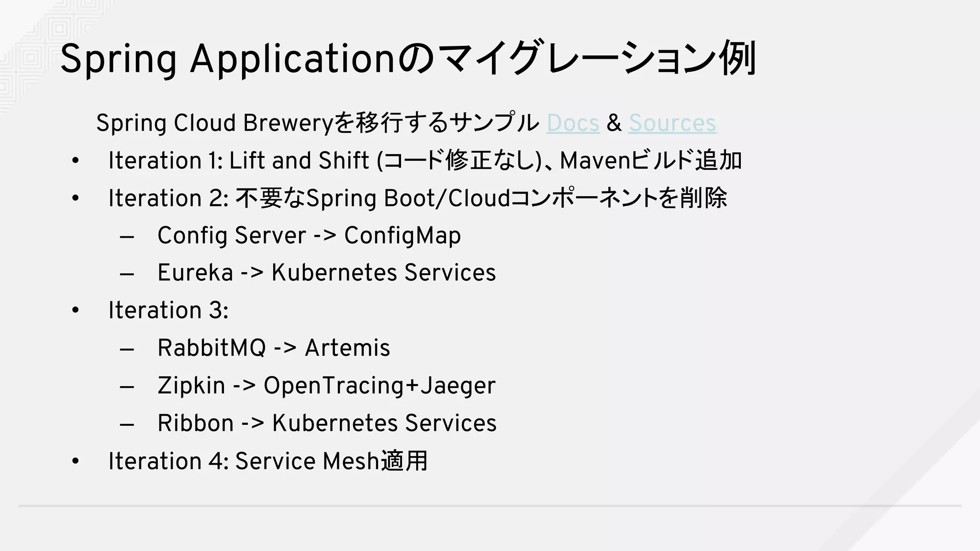This screenshot has height=551, width=980.
Task: Click 'Zipkin -> OpenTracing+Jaeger' sub-item
Action: [x=326, y=386]
